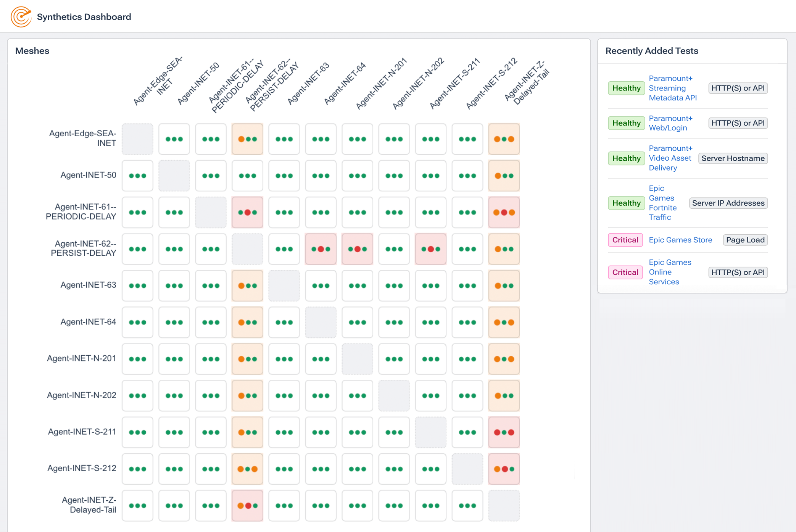Open mesh cell Agent-INET-S-211 to Agent-INET-62--PERSIST-DELAY
Viewport: 796px width, 532px height.
[x=247, y=432]
